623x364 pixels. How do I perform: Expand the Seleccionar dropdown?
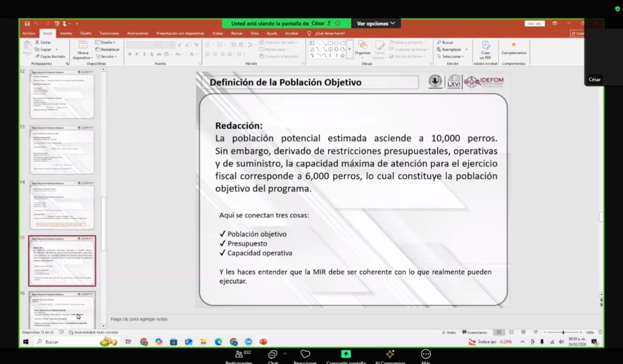tap(450, 56)
